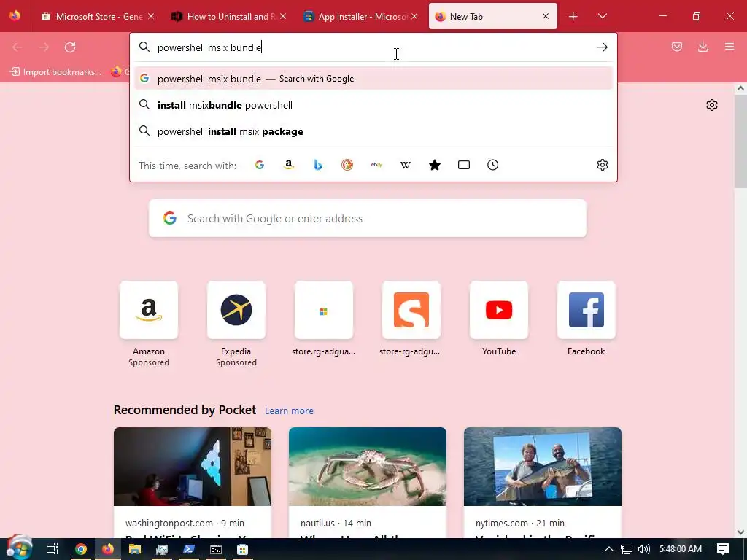
Task: Go back to previous page
Action: click(18, 47)
